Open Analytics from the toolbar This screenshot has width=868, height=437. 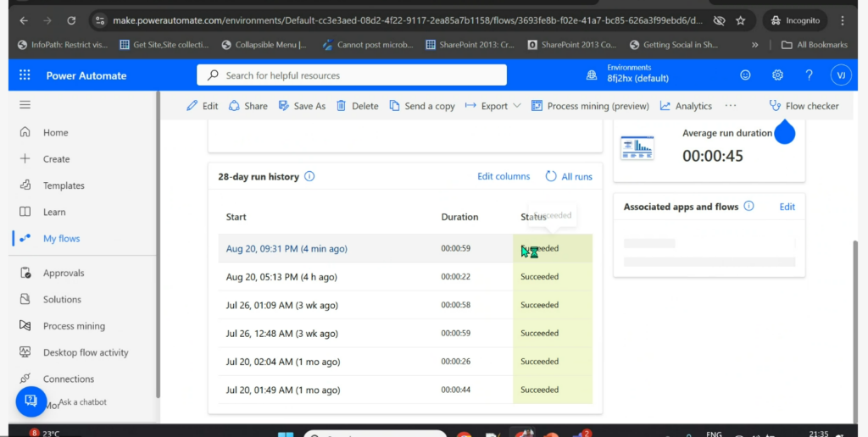(x=686, y=106)
